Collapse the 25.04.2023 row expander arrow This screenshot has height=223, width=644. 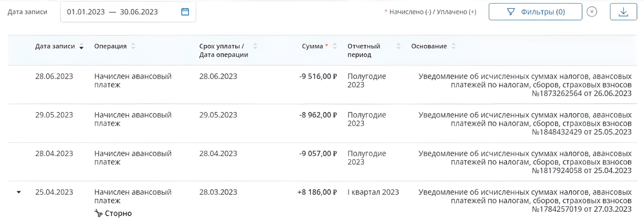point(19,192)
